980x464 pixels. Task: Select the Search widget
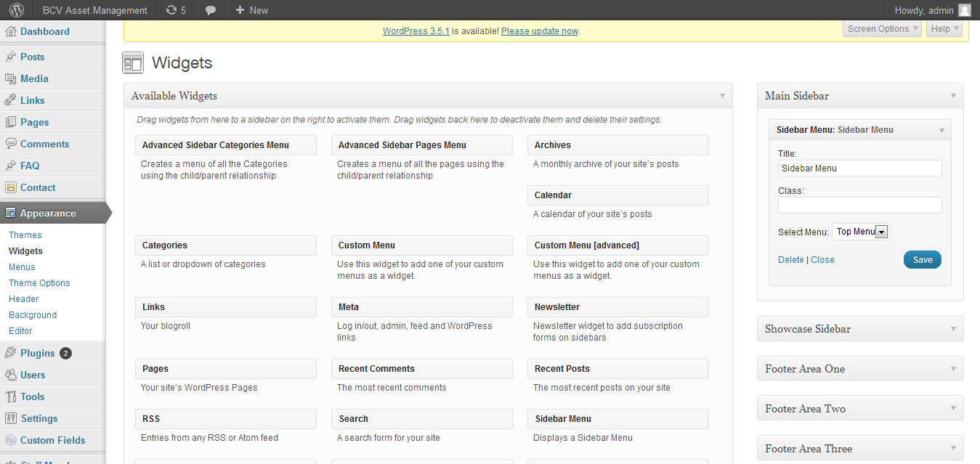pos(422,419)
